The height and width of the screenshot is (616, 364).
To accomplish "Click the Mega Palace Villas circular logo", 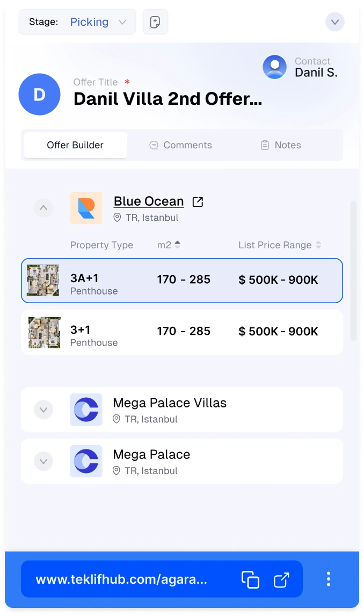I will (x=86, y=410).
